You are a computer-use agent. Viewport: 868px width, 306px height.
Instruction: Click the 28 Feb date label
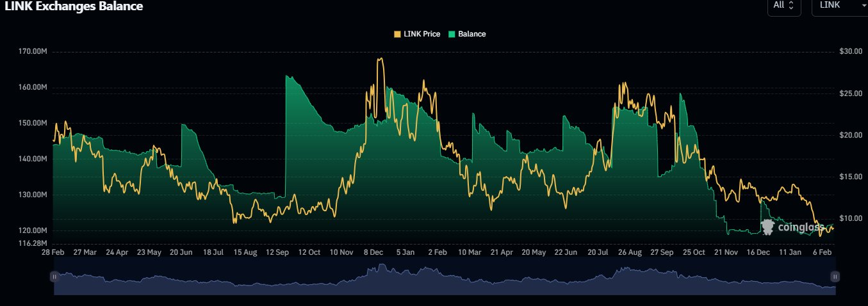[x=53, y=253]
